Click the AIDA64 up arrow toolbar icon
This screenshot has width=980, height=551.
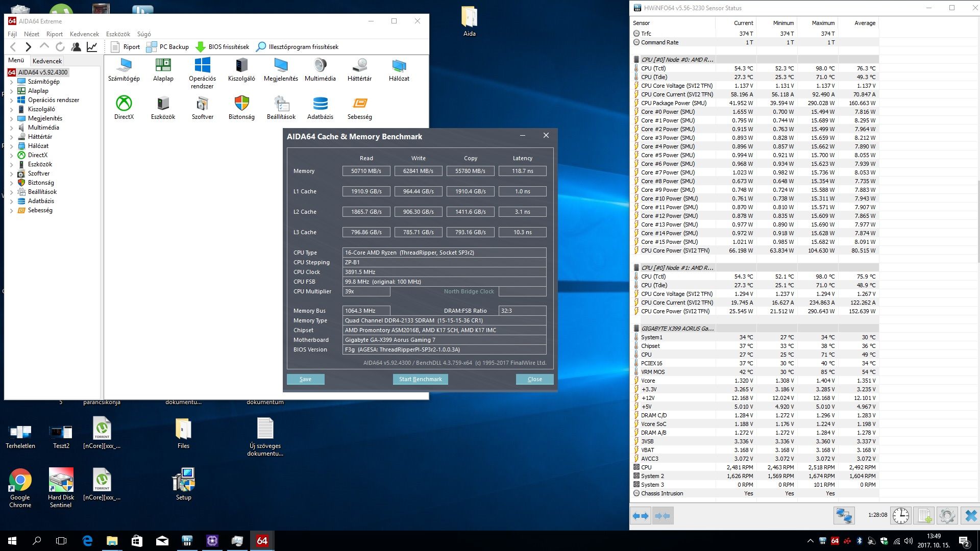coord(44,47)
